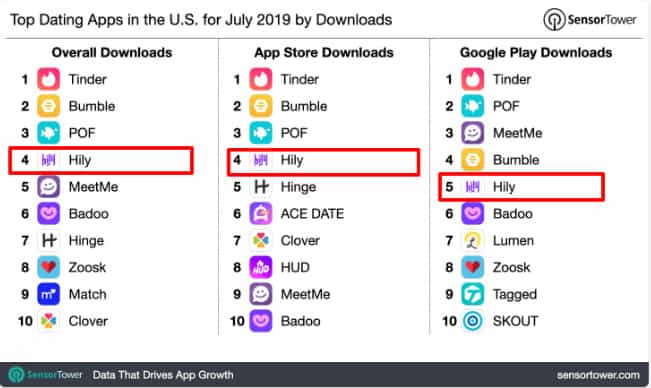Click the HUD app icon

[x=261, y=267]
